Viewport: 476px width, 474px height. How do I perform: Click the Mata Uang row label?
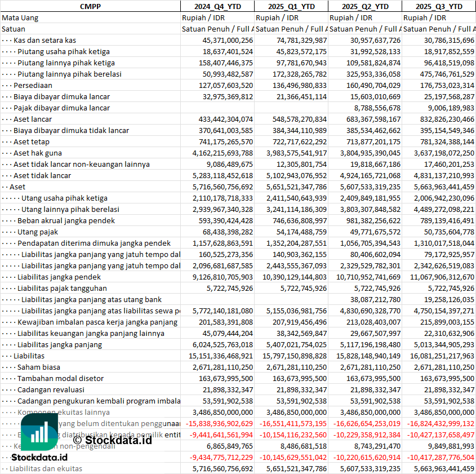point(20,18)
